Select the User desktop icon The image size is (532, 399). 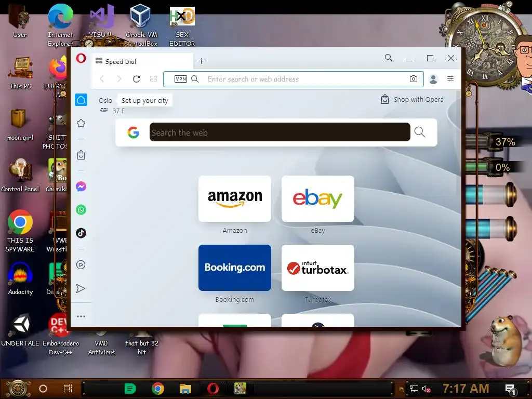(20, 21)
